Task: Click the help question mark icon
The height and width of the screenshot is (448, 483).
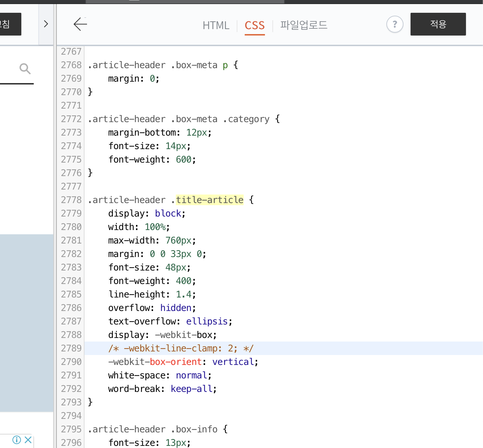Action: pyautogui.click(x=395, y=24)
